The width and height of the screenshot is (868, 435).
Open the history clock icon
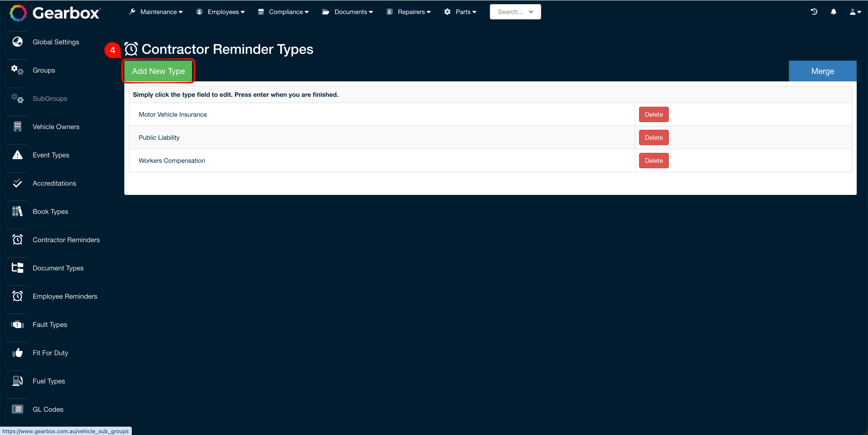[x=814, y=12]
